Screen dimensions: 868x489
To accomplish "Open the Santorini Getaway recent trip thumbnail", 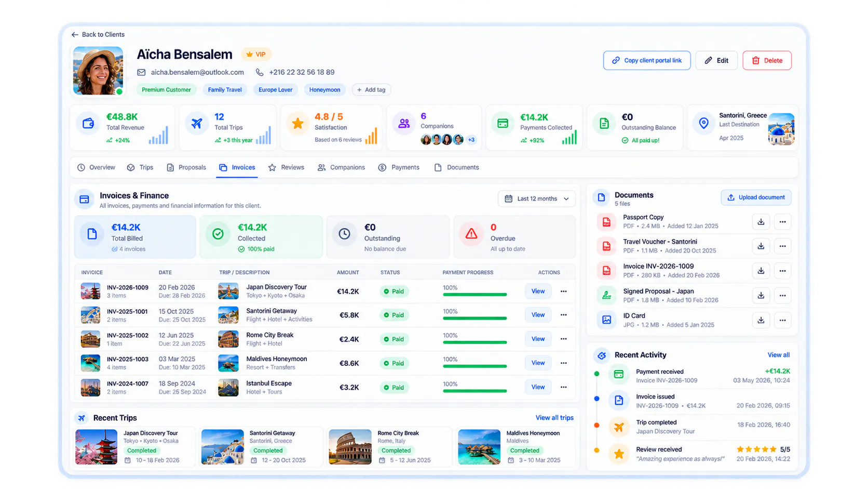I will (223, 447).
